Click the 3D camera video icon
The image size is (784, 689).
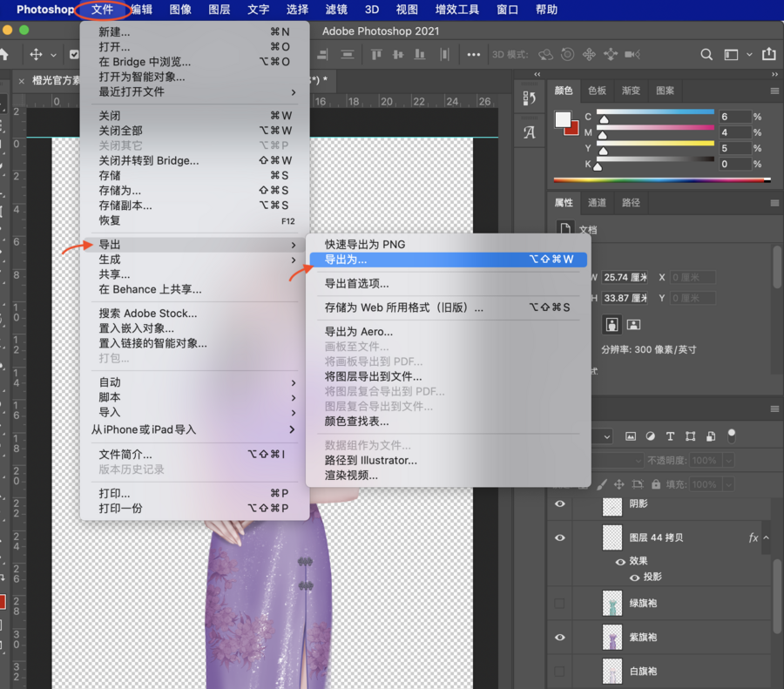click(632, 54)
